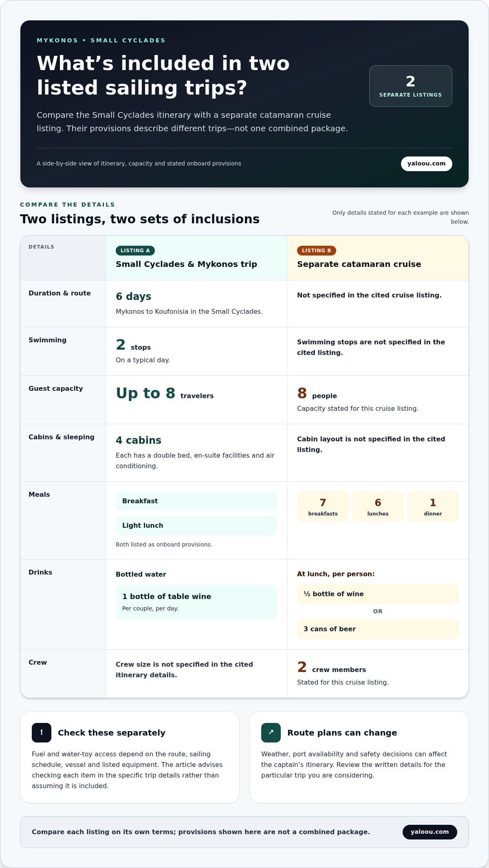Click the arrow icon beside Route plans
Screen dimensions: 489x868
(x=271, y=733)
